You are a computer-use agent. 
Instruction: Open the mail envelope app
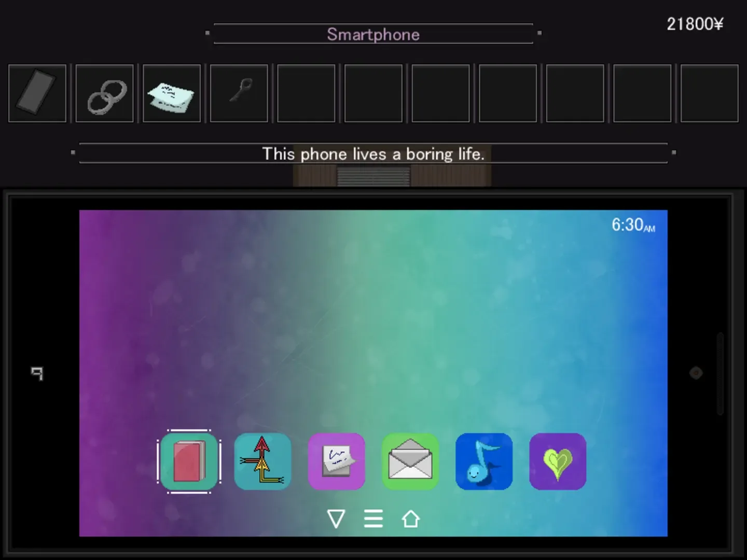coord(410,461)
